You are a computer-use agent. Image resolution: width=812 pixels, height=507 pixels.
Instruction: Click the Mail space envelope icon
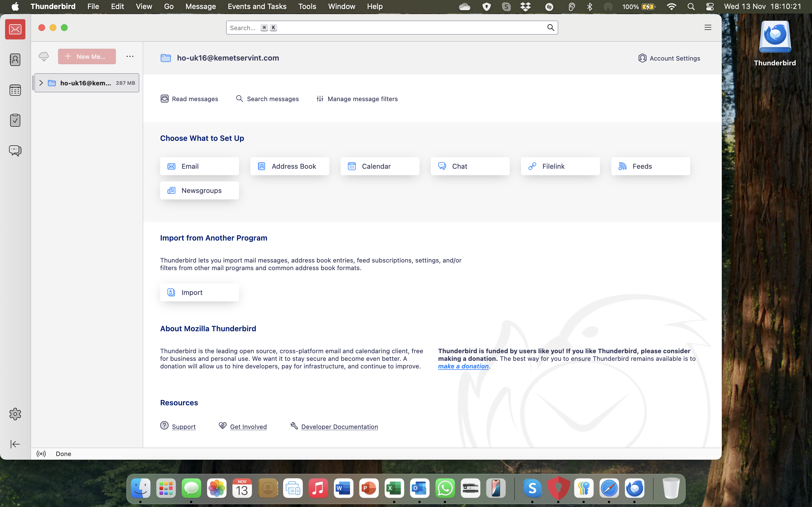[x=15, y=30]
